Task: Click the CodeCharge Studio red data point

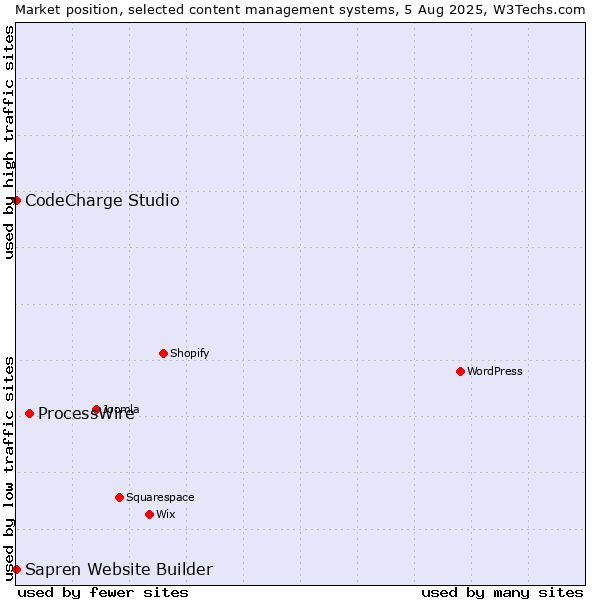Action: (16, 201)
